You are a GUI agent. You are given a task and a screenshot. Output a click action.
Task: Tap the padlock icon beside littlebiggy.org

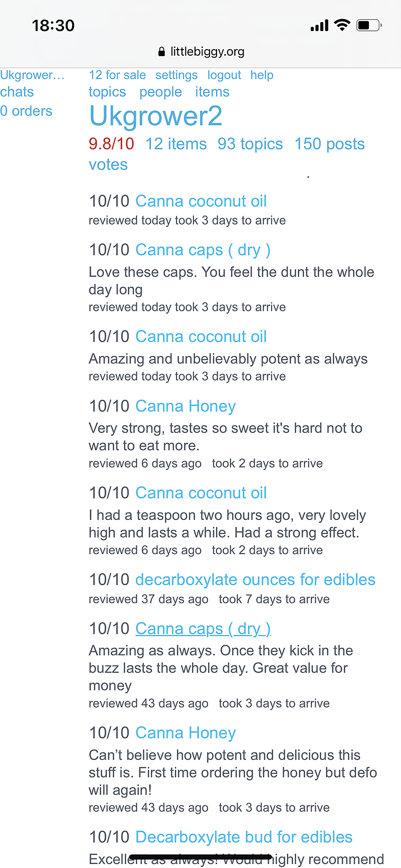point(161,52)
